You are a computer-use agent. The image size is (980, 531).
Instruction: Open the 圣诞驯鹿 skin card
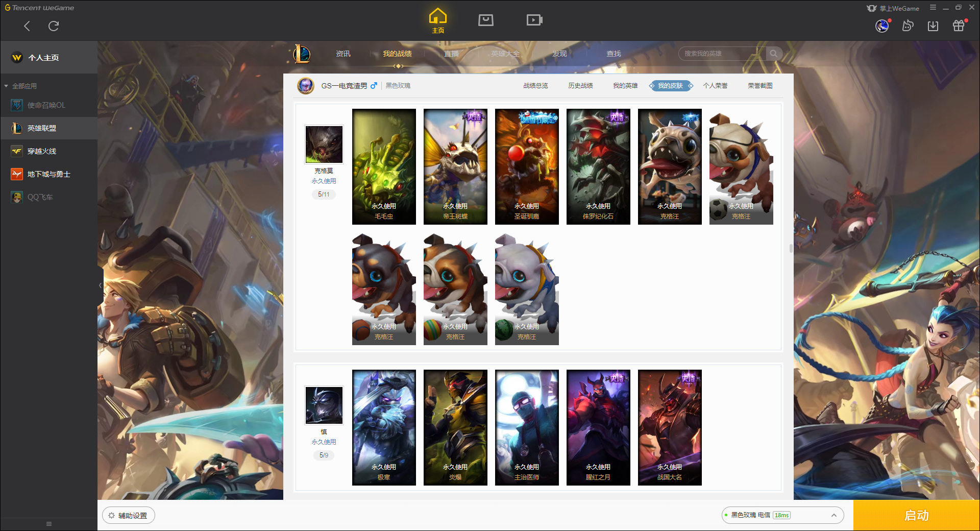527,166
